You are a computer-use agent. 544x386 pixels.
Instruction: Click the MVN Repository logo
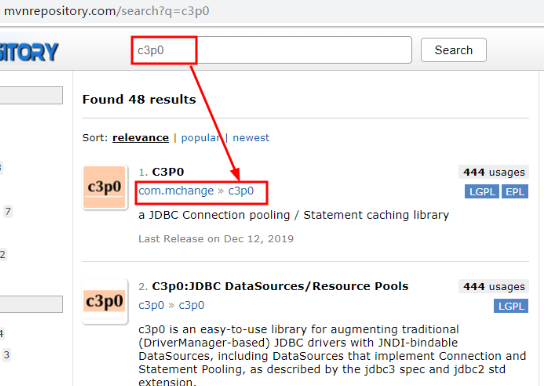(29, 52)
